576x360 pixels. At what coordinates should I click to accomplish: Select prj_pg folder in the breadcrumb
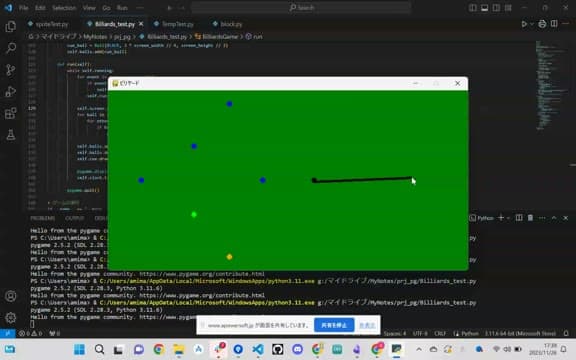pos(122,37)
